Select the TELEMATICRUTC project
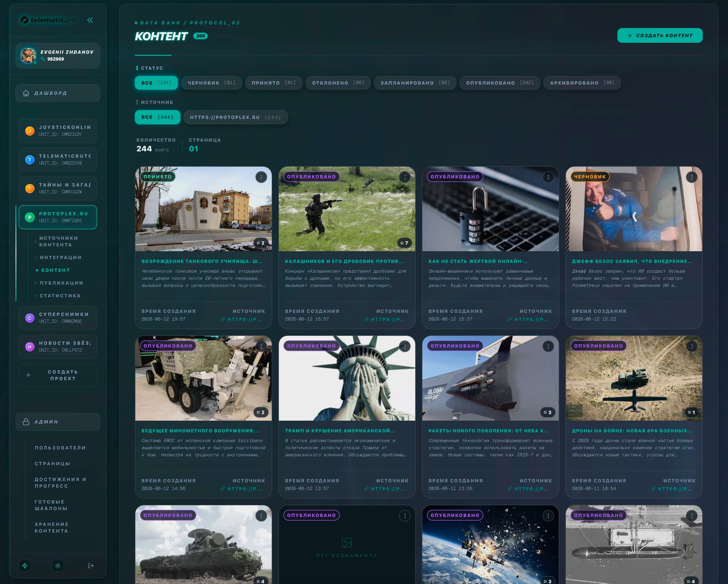Viewport: 728px width, 584px height. (58, 159)
